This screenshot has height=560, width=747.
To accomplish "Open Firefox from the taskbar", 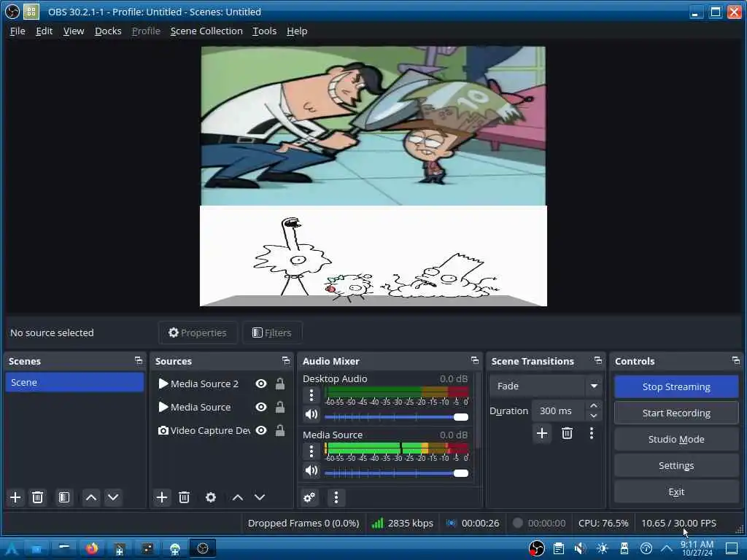I will click(x=92, y=548).
